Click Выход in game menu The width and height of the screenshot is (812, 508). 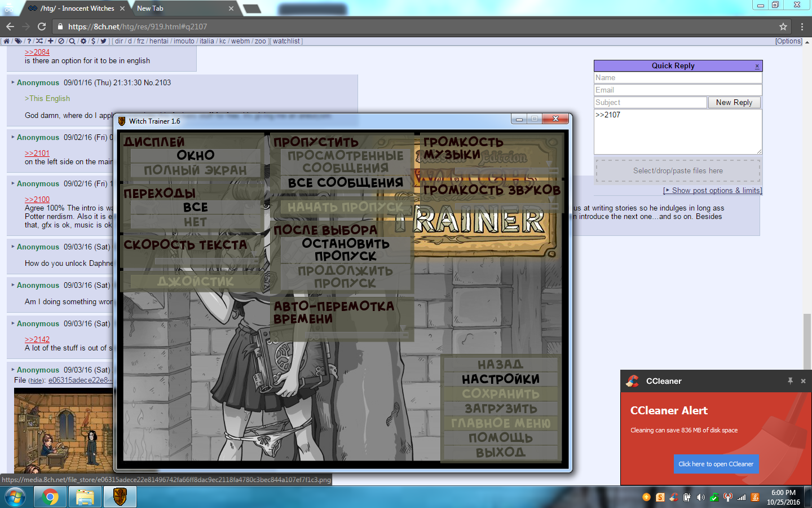pyautogui.click(x=501, y=452)
